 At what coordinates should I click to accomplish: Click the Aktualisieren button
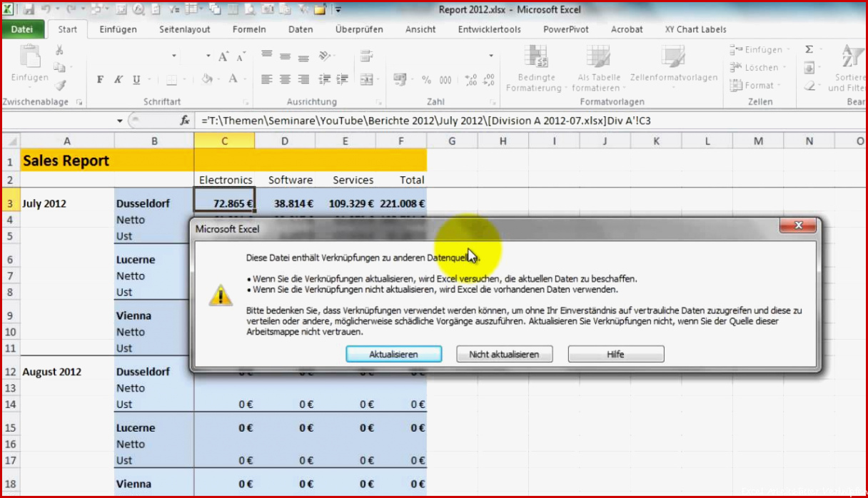(394, 354)
